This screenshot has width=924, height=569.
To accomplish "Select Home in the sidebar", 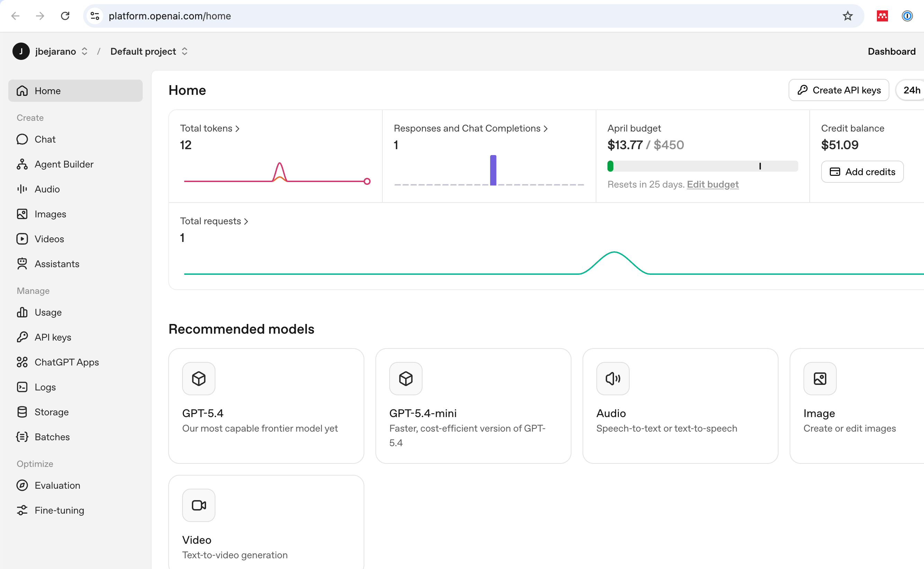I will [75, 91].
